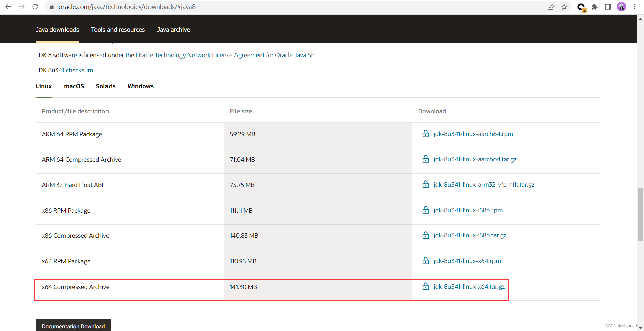The height and width of the screenshot is (331, 644).
Task: Download jdk-8u341-linux-i586.rpm
Action: tap(468, 210)
